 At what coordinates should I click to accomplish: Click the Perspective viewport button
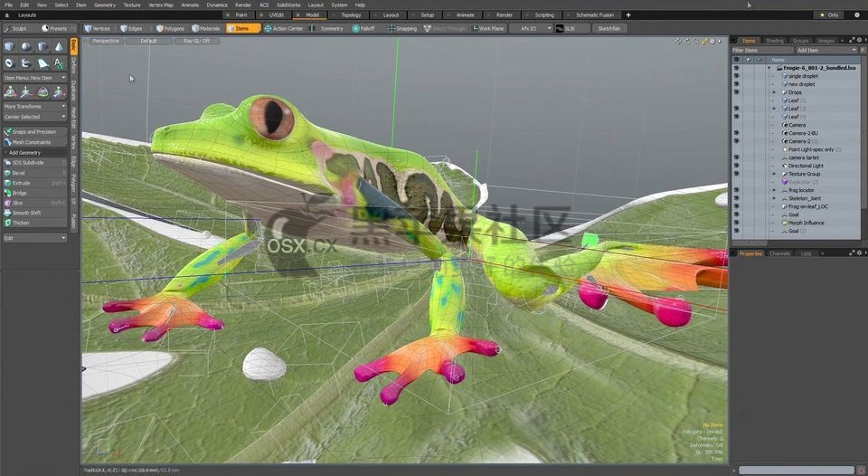105,41
